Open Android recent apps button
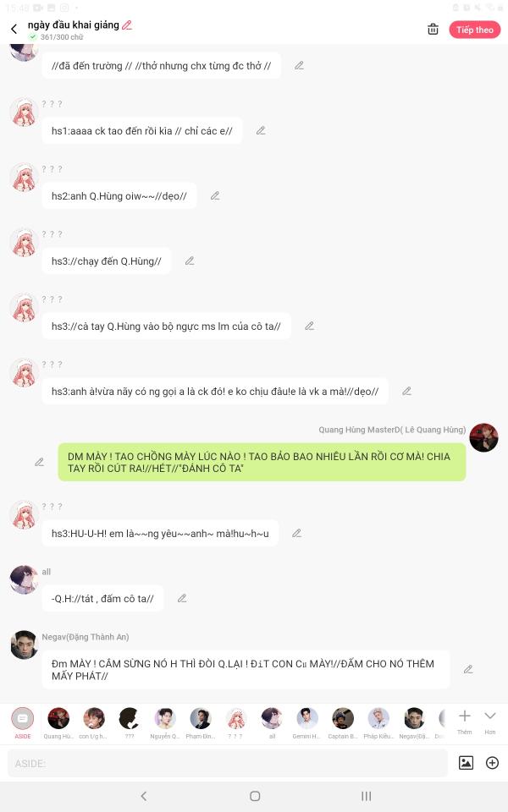The width and height of the screenshot is (508, 812). (366, 796)
